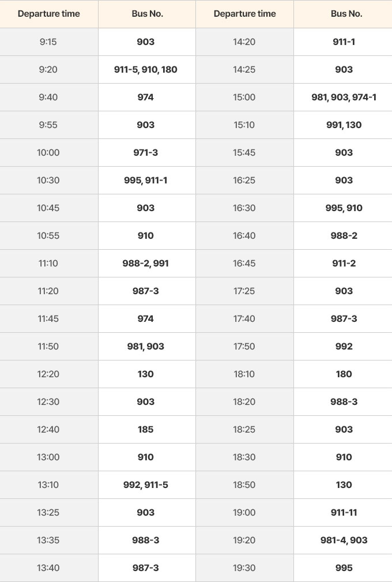Click bus cell 988-2, 991
Image resolution: width=392 pixels, height=582 pixels.
click(x=147, y=264)
